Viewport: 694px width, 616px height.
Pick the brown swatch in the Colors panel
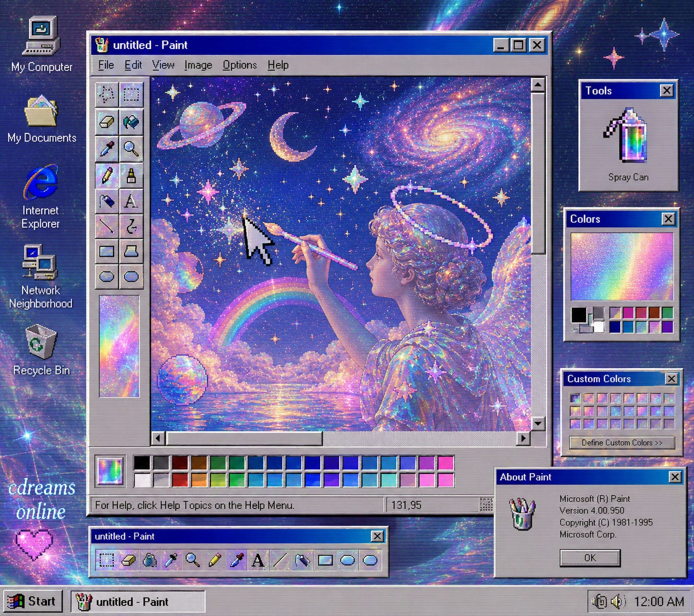(x=654, y=313)
